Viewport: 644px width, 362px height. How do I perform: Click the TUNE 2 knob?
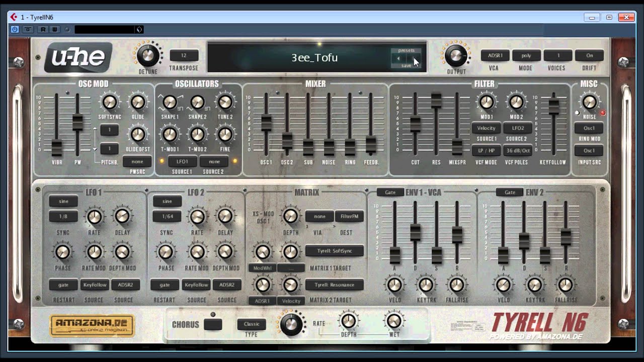(225, 102)
